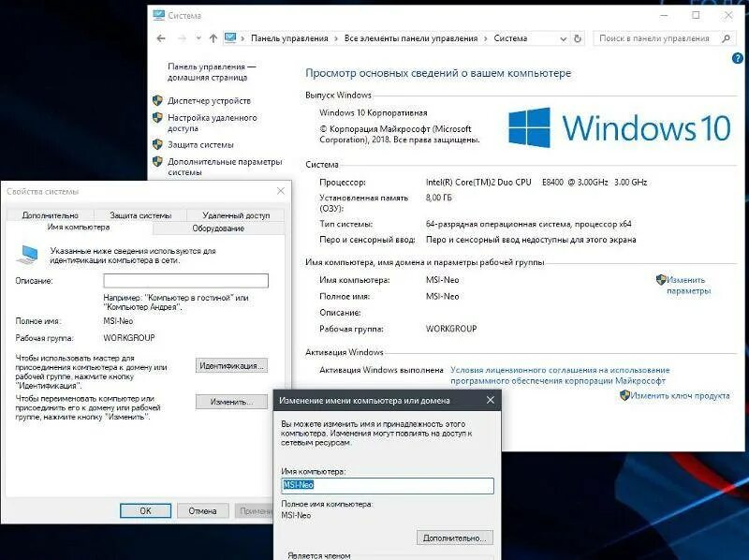Click shield icon beside 'Настройка удаленного доступа'
Screen dimensions: 749x560
[157, 118]
